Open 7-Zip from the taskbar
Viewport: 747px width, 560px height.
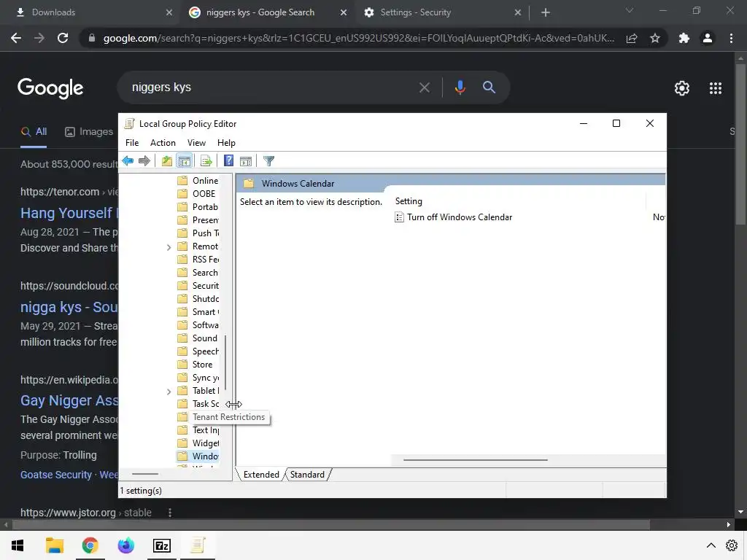coord(162,545)
